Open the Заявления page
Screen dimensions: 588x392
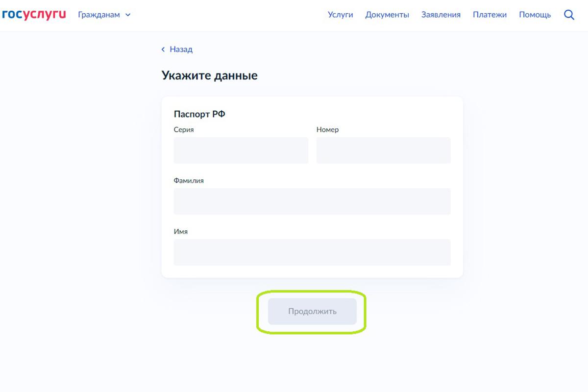coord(441,15)
